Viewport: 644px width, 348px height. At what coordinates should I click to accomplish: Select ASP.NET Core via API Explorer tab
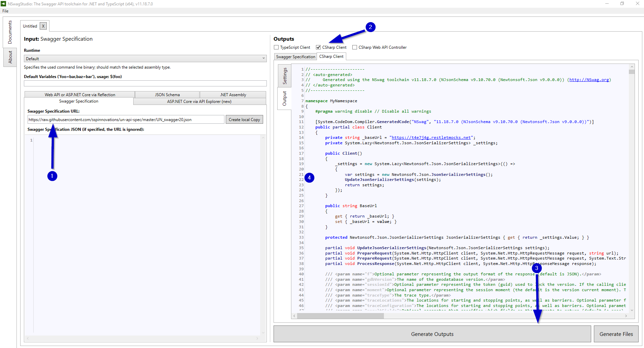pos(200,102)
